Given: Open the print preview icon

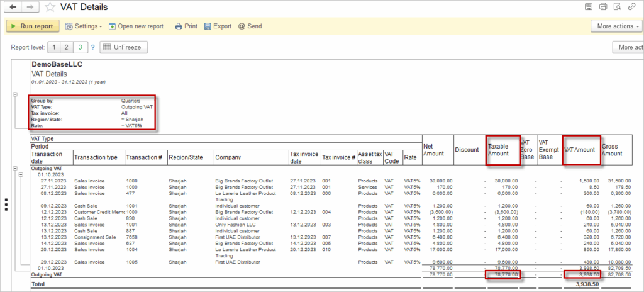Looking at the screenshot, I should [x=617, y=7].
